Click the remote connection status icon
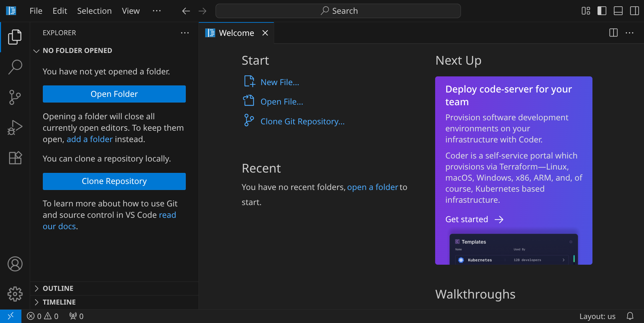This screenshot has width=644, height=323. [x=11, y=316]
